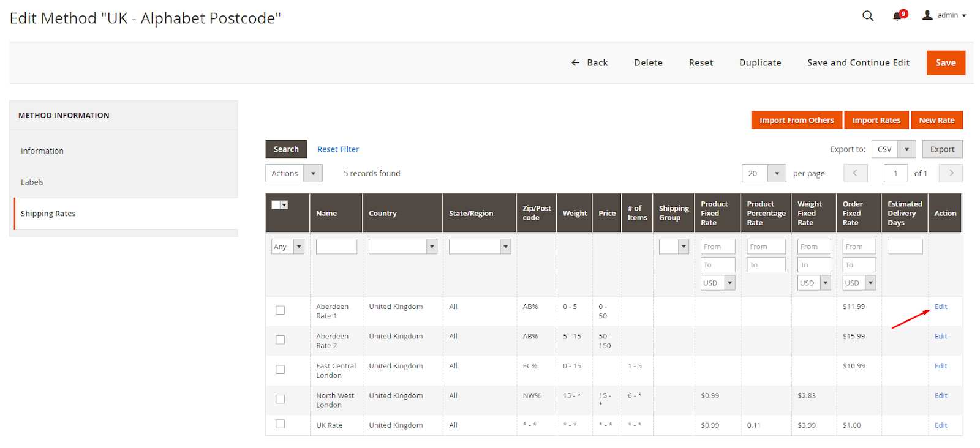This screenshot has width=980, height=448.
Task: Switch to the Information tab
Action: pos(42,151)
